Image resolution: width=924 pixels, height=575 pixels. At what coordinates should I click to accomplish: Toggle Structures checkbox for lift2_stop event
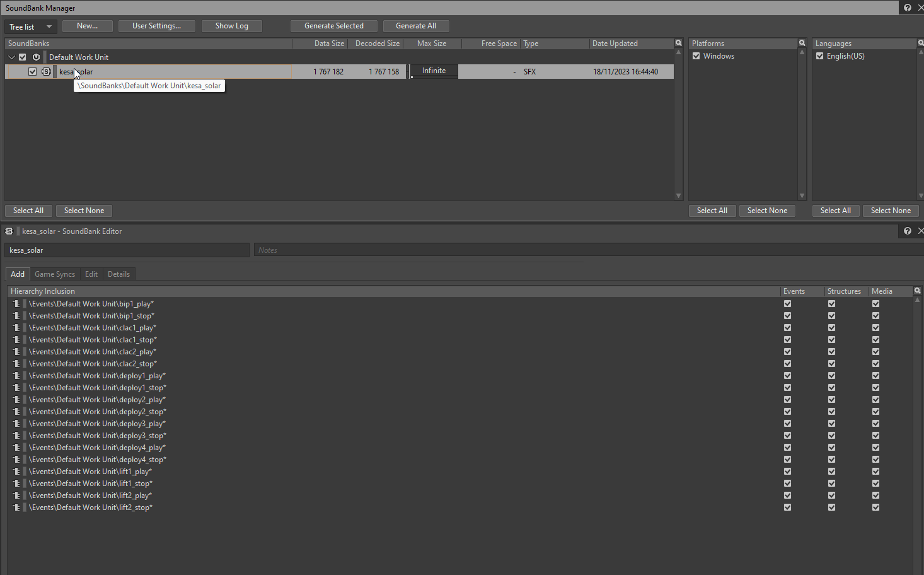tap(831, 508)
